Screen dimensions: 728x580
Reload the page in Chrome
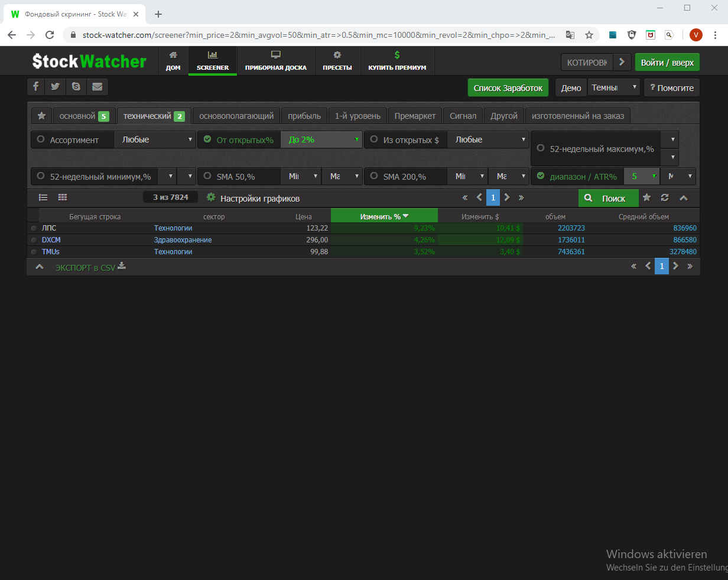[x=50, y=35]
